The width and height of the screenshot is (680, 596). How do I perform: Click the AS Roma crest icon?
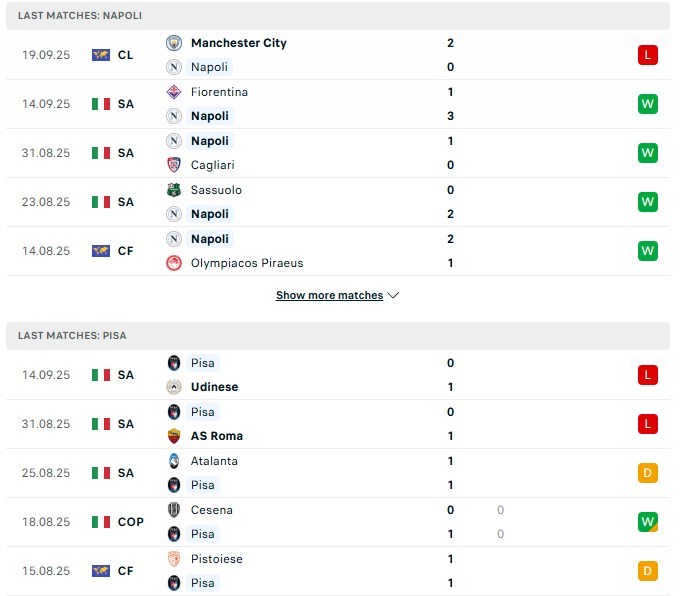click(x=174, y=436)
